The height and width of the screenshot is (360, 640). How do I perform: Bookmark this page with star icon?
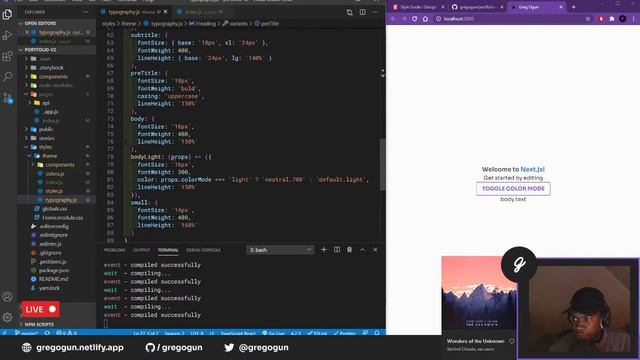pos(588,19)
